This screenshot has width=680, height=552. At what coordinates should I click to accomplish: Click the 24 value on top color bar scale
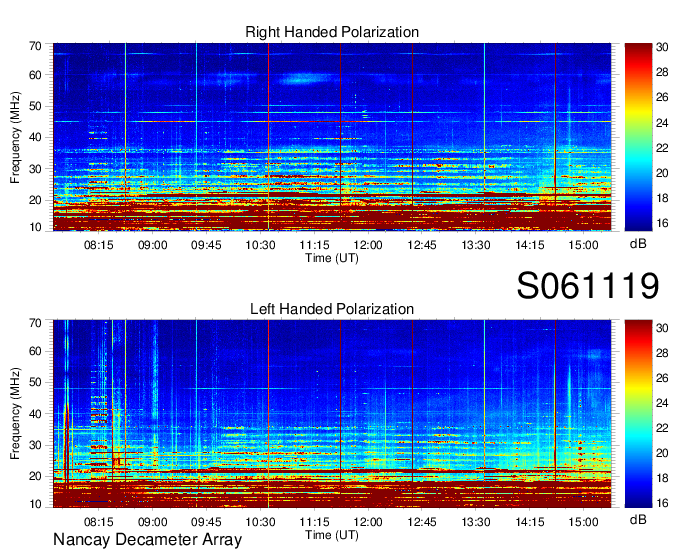pyautogui.click(x=662, y=123)
